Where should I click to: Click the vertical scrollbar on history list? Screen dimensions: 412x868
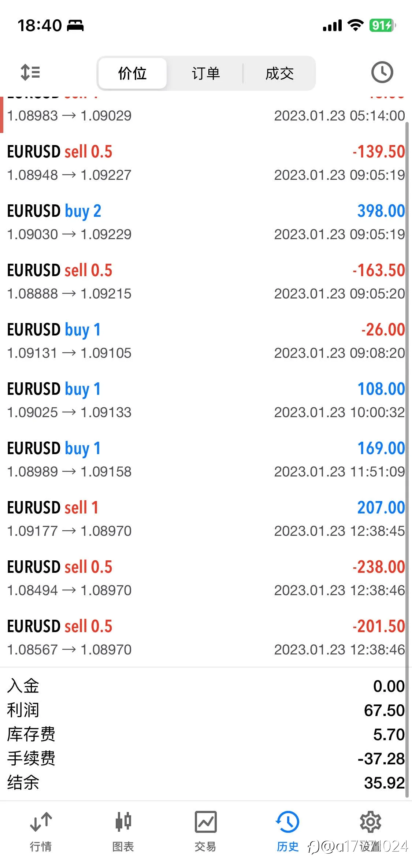point(407,460)
